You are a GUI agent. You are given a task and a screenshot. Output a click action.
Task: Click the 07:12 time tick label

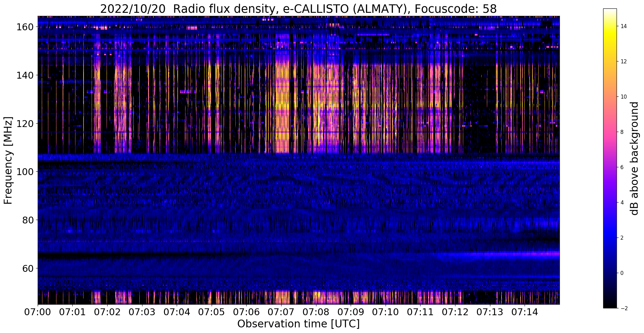(455, 312)
